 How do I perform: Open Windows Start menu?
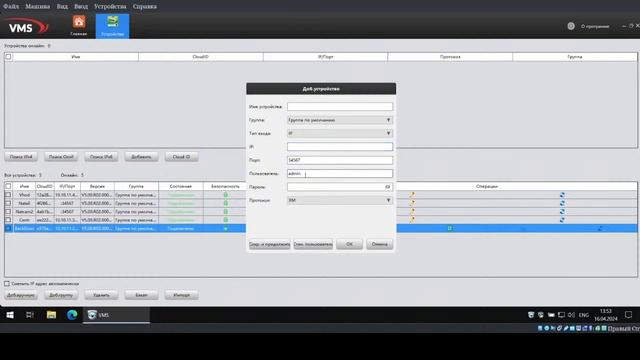(x=10, y=315)
